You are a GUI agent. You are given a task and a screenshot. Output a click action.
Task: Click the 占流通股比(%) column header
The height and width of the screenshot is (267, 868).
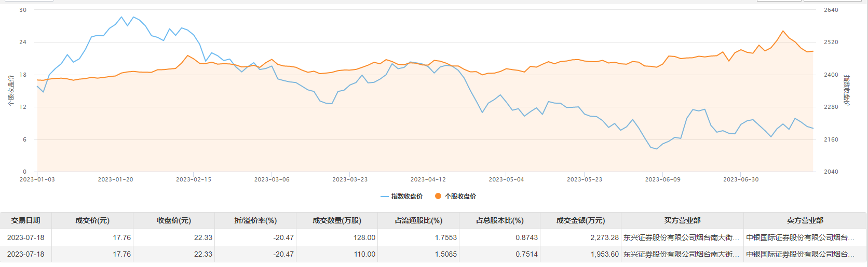click(418, 220)
